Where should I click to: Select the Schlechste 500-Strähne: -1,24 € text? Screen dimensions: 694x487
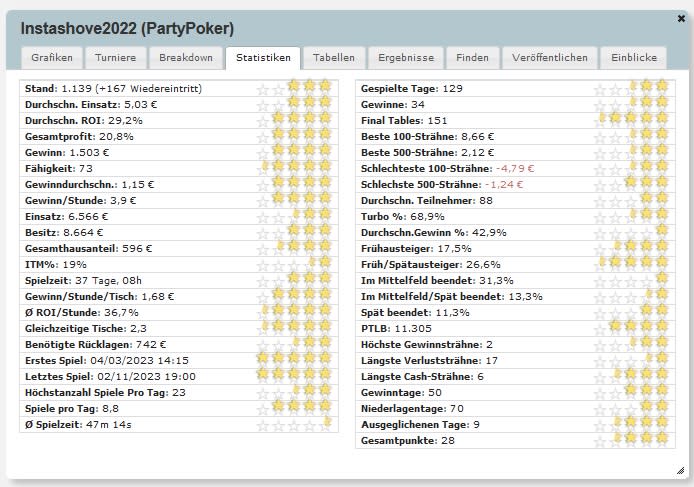point(442,185)
